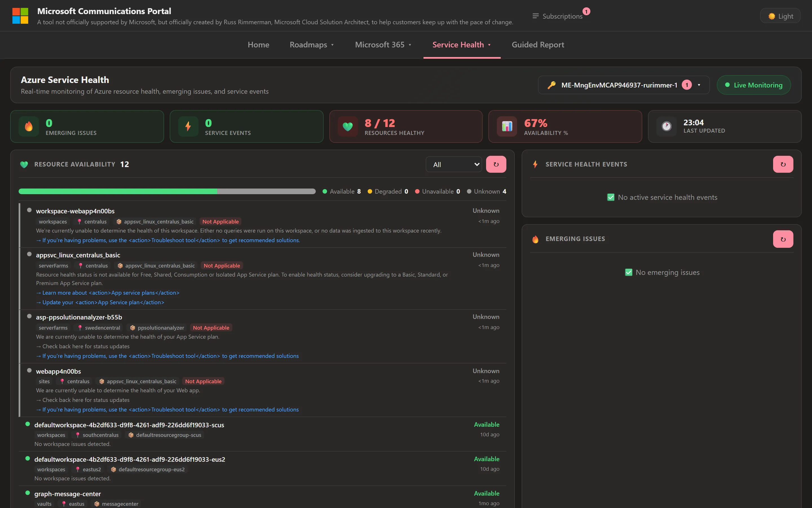Viewport: 812px width, 508px height.
Task: Click the flame icon on Emerging Issues stat card
Action: click(x=29, y=126)
